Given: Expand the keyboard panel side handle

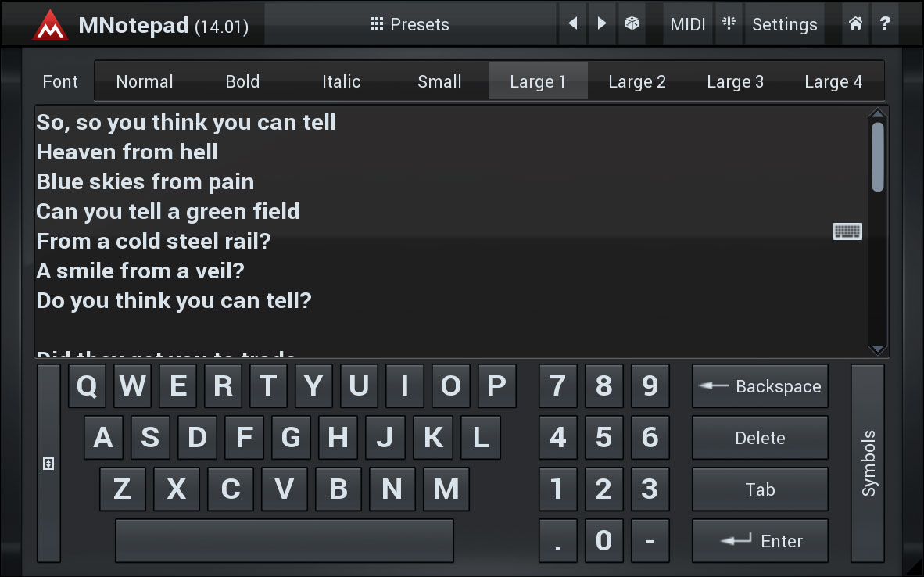Looking at the screenshot, I should coord(48,464).
